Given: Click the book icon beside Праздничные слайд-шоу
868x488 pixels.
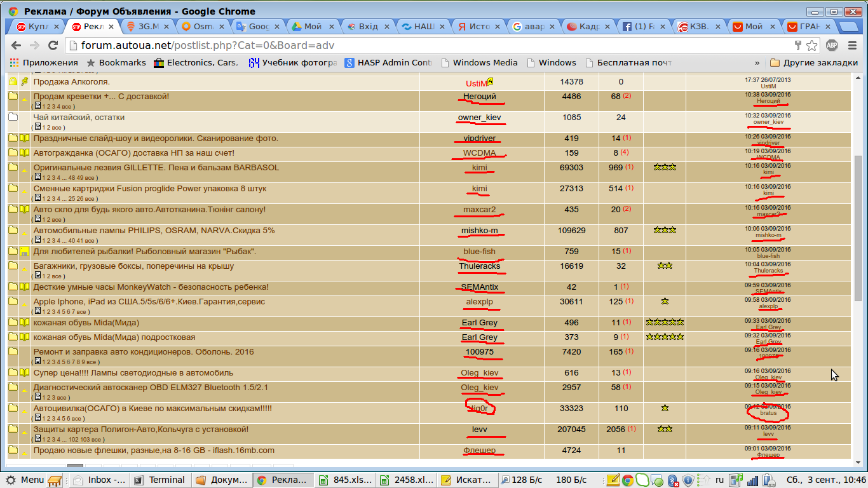Looking at the screenshot, I should [24, 139].
